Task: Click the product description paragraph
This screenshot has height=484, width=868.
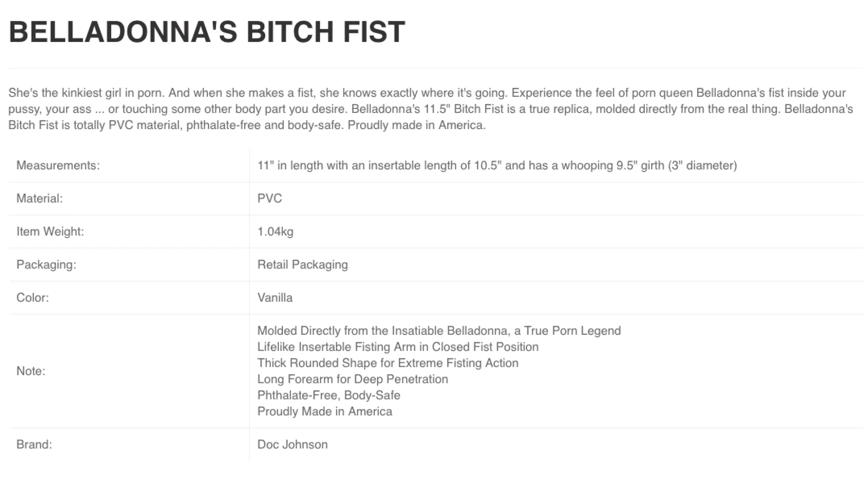Action: coord(430,109)
